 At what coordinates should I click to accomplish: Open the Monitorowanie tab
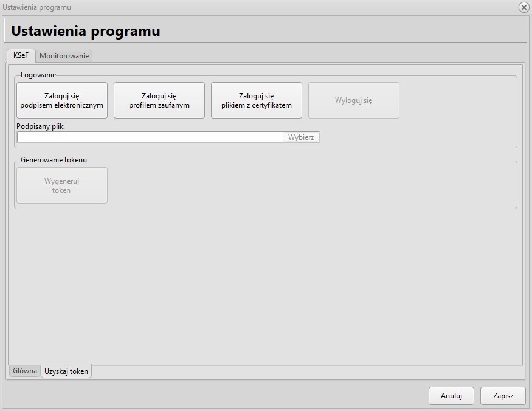[64, 56]
